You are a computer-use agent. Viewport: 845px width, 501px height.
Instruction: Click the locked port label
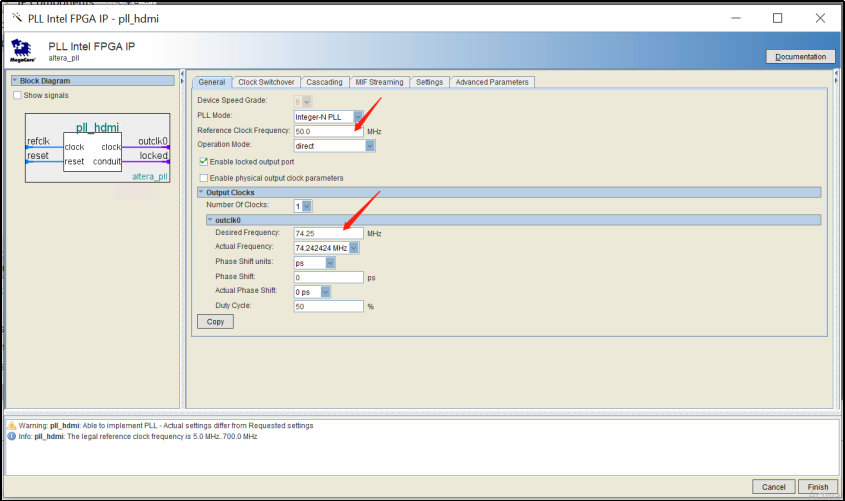[x=154, y=156]
